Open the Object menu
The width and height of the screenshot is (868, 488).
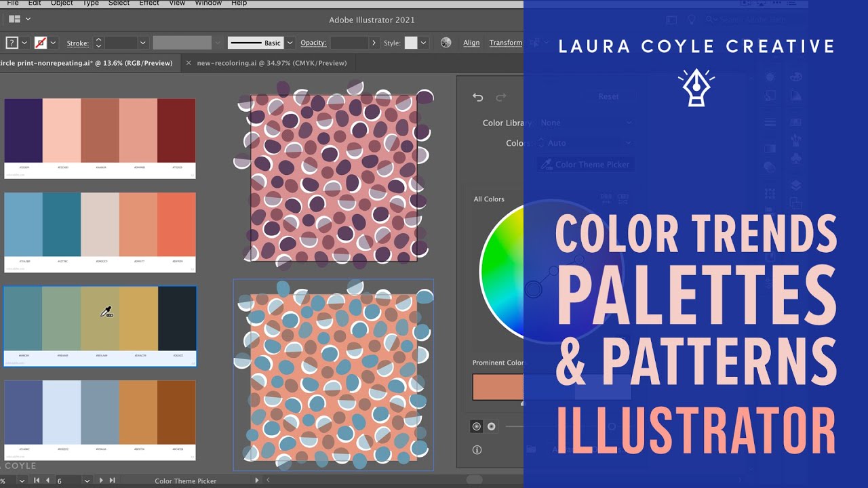[x=62, y=3]
